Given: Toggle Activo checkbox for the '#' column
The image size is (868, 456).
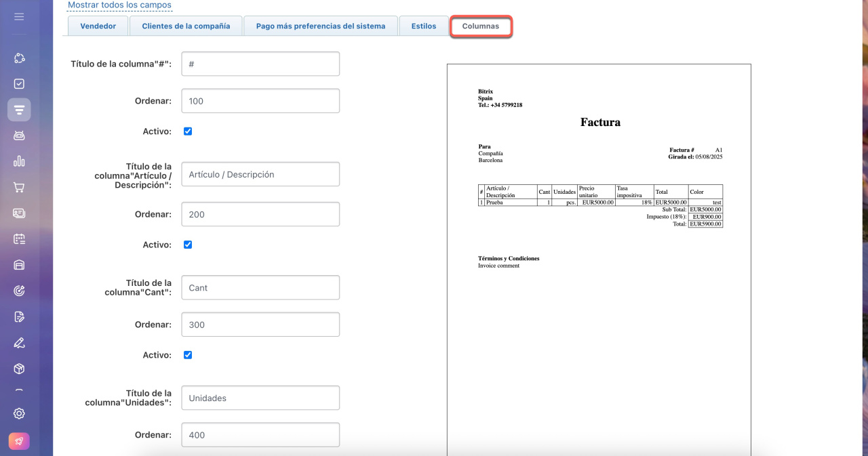Looking at the screenshot, I should coord(188,131).
